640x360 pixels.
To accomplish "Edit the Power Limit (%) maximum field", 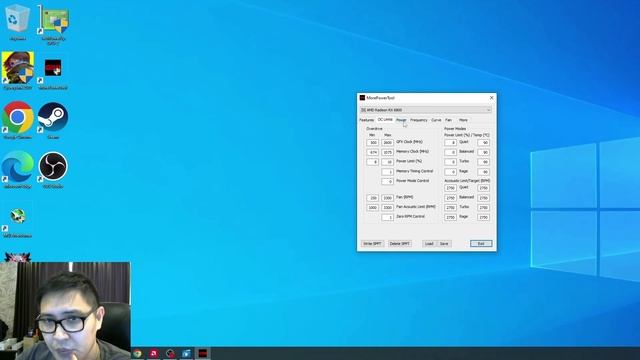I will [x=387, y=162].
